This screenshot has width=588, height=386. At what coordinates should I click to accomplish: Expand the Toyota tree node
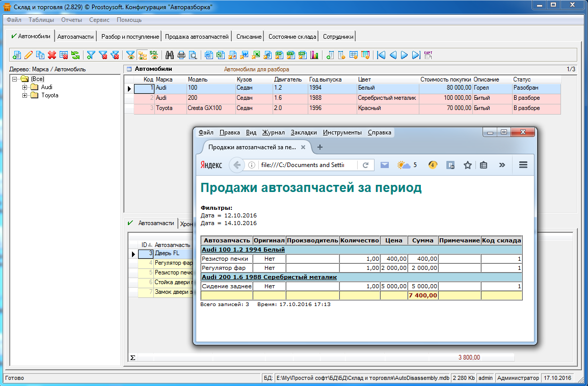click(24, 95)
